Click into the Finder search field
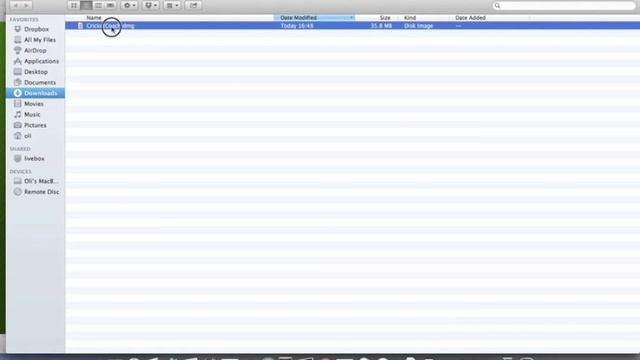Viewport: 640px width, 360px height. click(564, 5)
